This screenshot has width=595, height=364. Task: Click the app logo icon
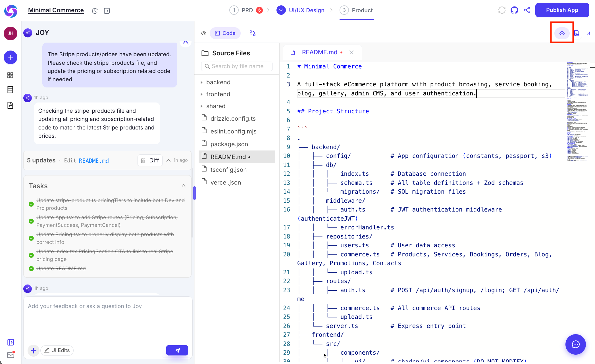click(x=11, y=11)
